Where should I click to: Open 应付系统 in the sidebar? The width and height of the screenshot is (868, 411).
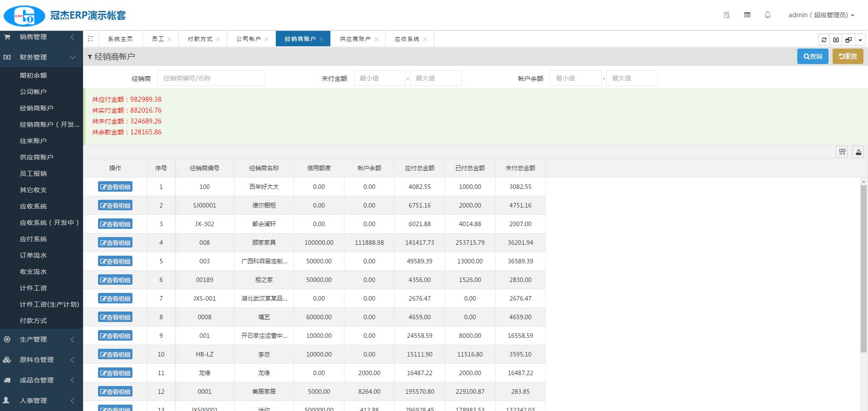coord(33,239)
